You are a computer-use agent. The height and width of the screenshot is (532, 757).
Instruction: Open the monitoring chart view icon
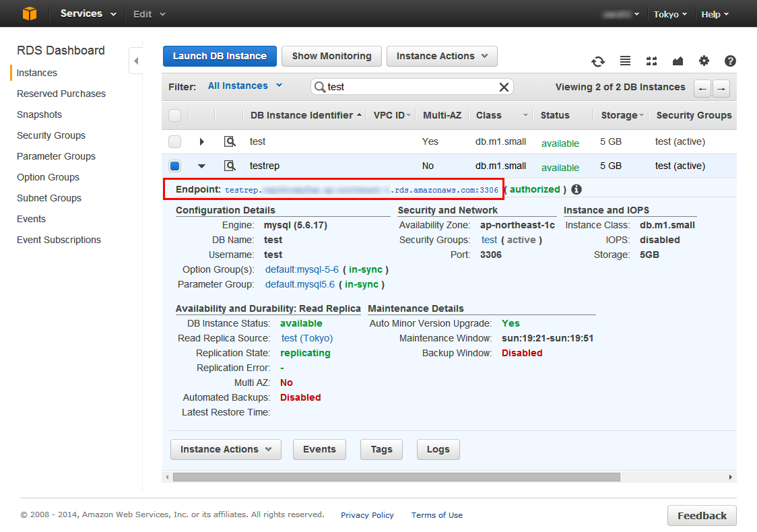(678, 61)
